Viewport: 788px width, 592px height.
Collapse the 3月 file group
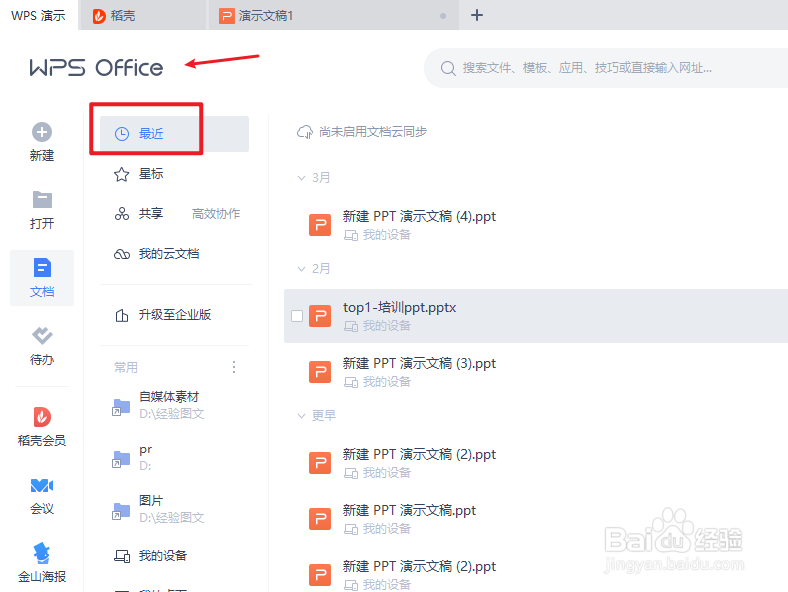click(x=302, y=178)
